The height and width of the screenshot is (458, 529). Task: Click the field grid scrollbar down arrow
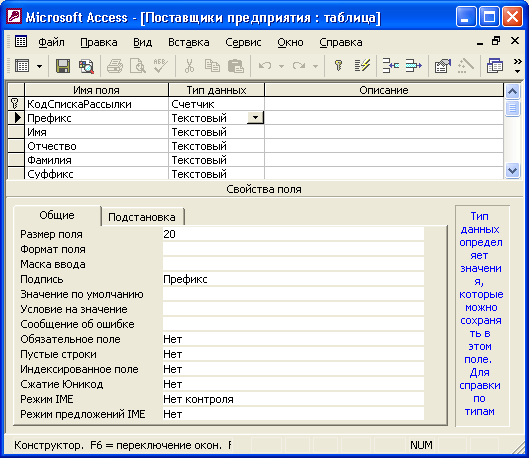pos(512,171)
